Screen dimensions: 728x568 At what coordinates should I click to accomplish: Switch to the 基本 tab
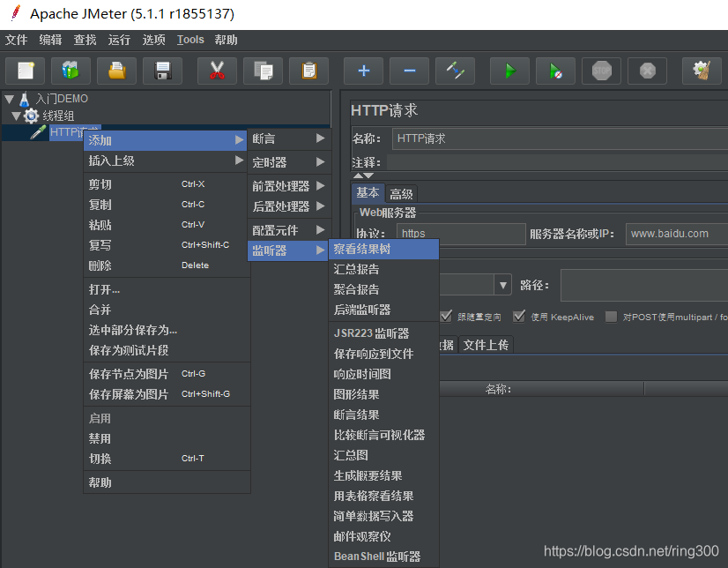point(368,193)
